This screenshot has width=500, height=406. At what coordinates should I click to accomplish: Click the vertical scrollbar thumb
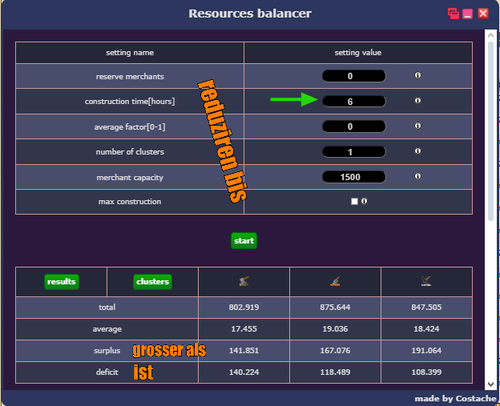tap(491, 131)
